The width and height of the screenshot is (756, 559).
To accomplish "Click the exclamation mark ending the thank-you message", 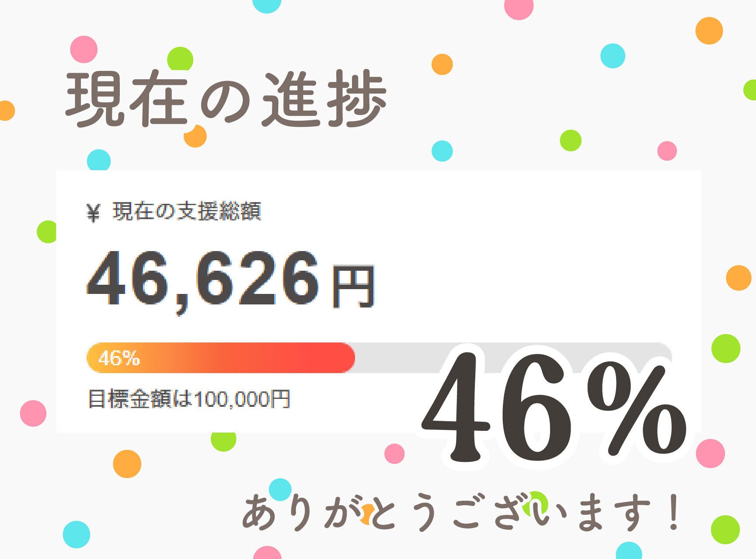I will pos(674,512).
